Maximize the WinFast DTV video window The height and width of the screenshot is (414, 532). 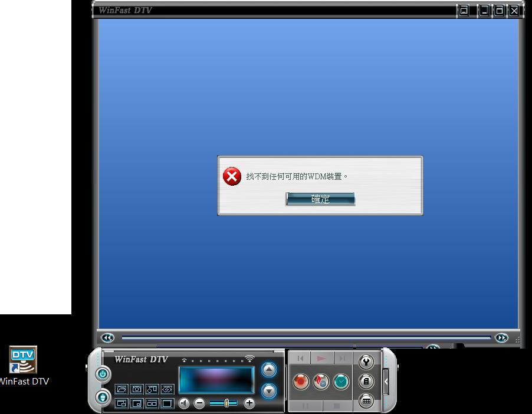[500, 11]
